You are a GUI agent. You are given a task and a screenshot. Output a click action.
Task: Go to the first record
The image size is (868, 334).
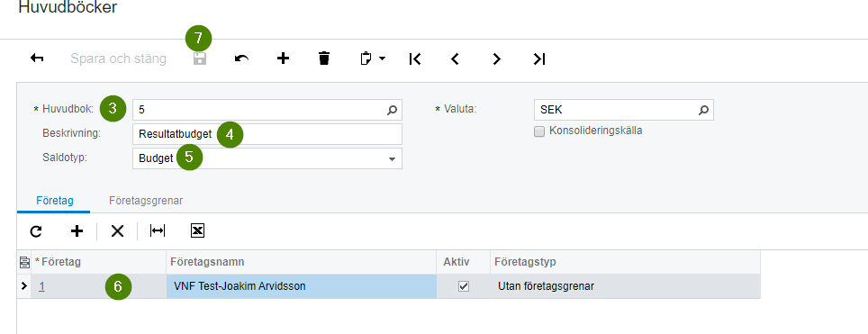point(414,59)
